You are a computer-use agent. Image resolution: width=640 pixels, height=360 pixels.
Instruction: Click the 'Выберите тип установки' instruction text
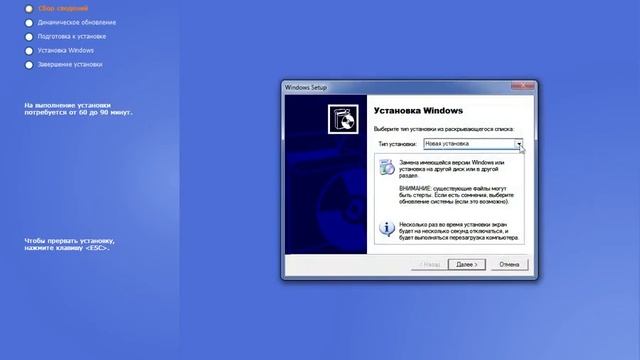[x=444, y=129]
